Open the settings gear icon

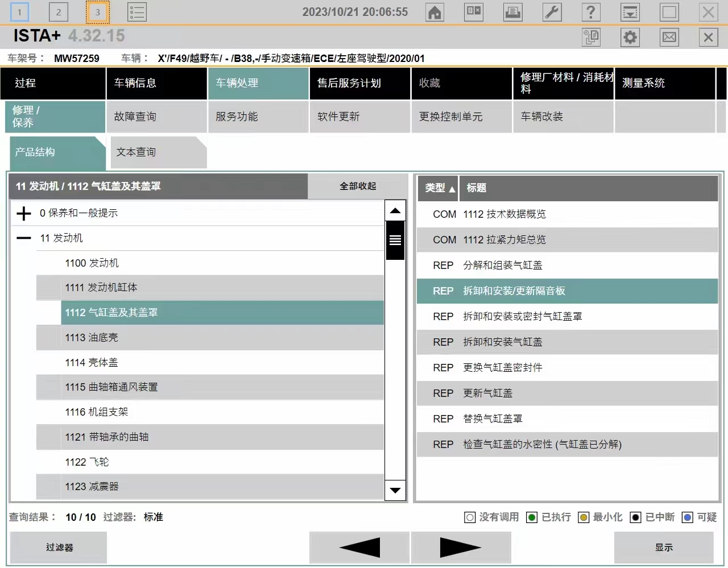pyautogui.click(x=630, y=38)
